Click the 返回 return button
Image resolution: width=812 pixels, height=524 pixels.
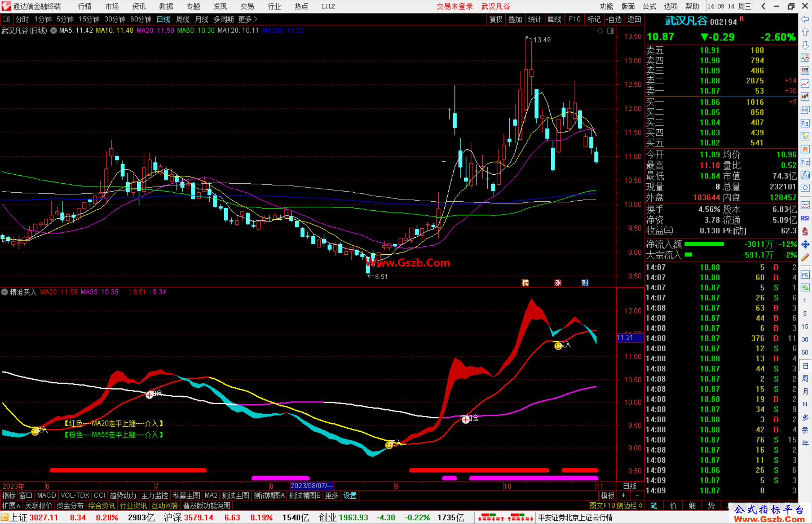click(634, 19)
